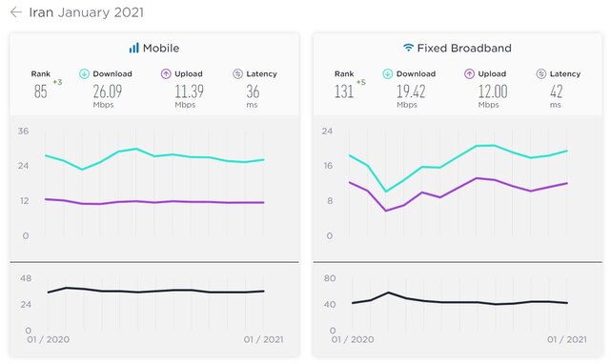The image size is (610, 364).
Task: Go back using the left arrow icon
Action: [x=15, y=12]
